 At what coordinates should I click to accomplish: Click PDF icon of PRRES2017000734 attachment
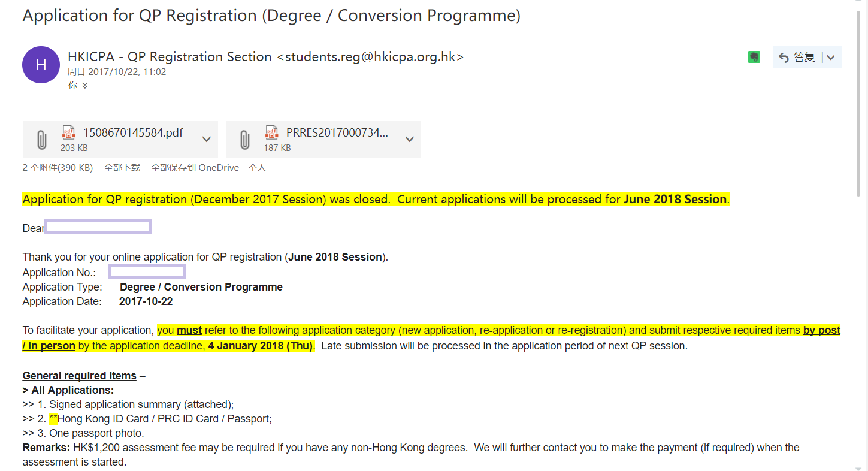tap(272, 133)
